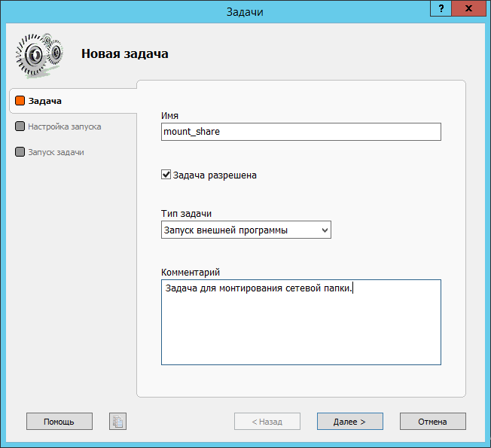Click inside the Комментарий text area
Image resolution: width=491 pixels, height=448 pixels.
tap(301, 322)
